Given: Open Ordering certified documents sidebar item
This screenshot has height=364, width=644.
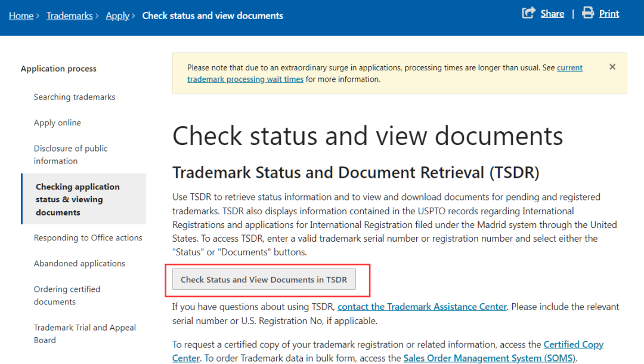Looking at the screenshot, I should click(67, 295).
